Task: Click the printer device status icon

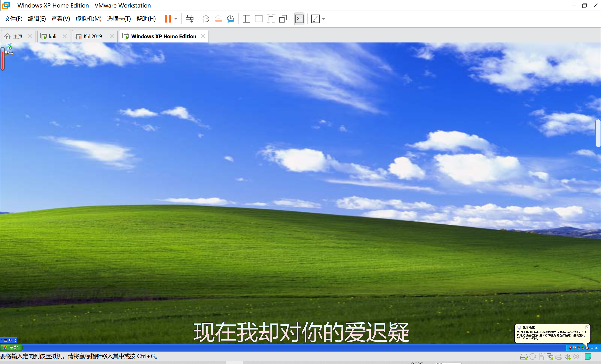Action: 559,357
